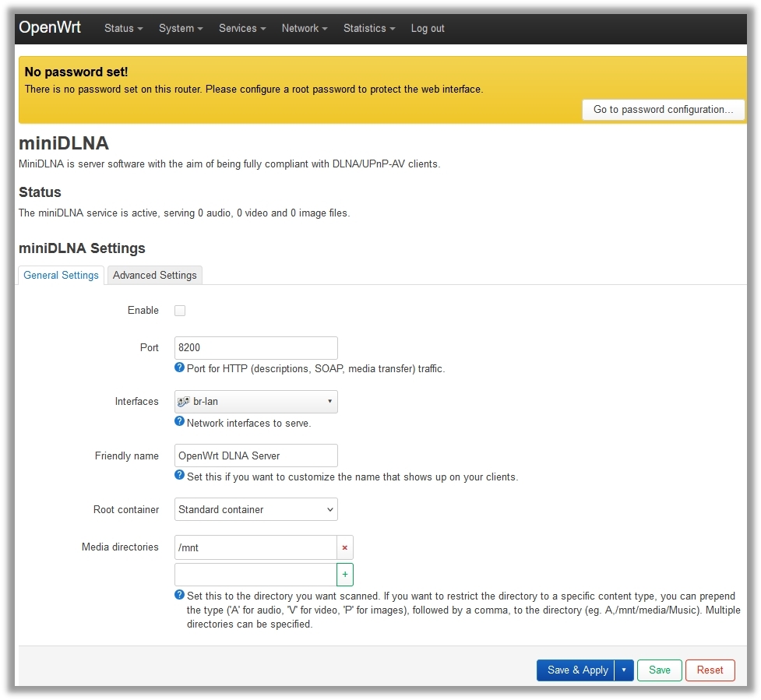Click the Log out link
Image resolution: width=761 pixels, height=700 pixels.
[428, 28]
